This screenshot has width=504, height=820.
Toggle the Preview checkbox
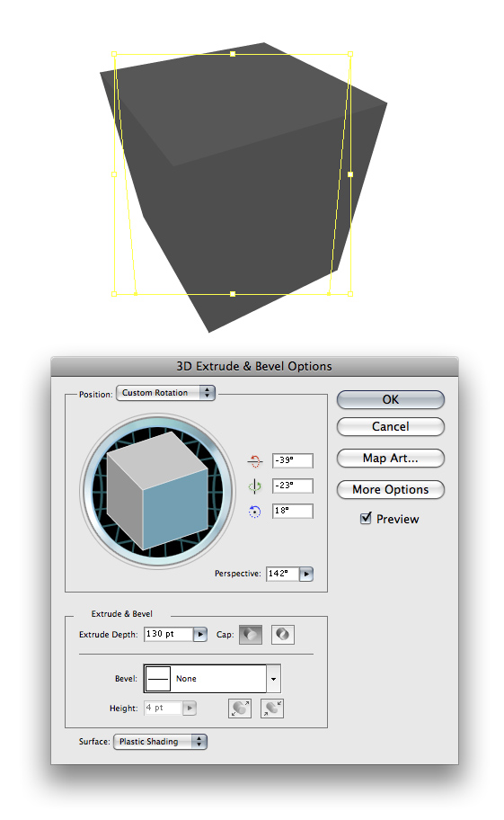click(x=366, y=518)
